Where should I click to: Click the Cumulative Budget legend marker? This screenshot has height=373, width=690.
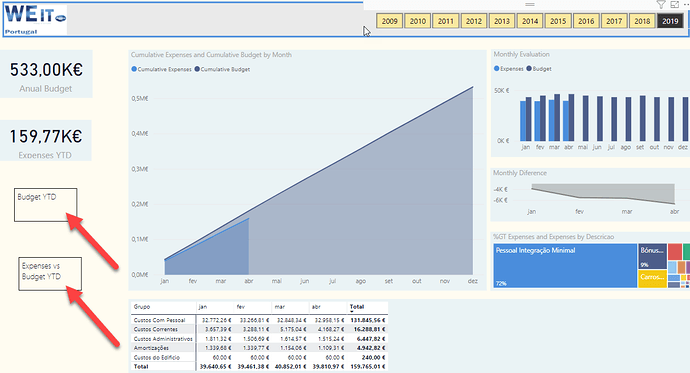coord(197,69)
